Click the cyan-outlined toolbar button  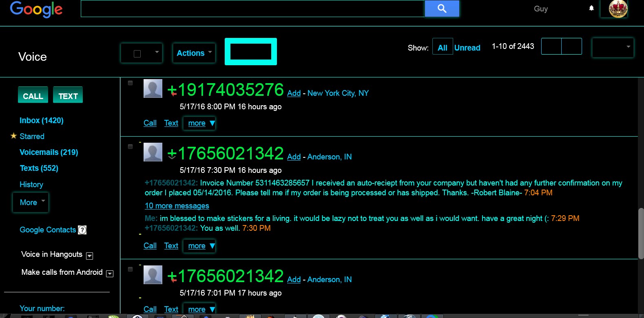251,51
